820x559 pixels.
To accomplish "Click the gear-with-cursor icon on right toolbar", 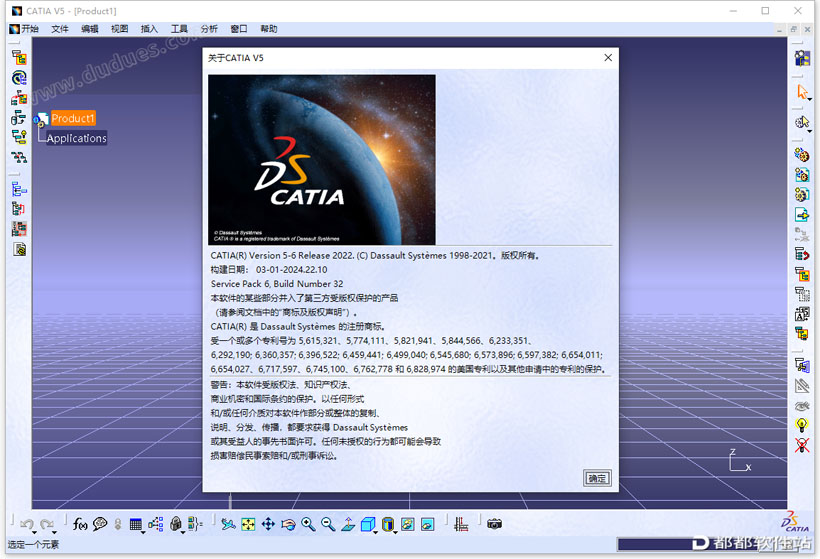I will click(x=802, y=122).
